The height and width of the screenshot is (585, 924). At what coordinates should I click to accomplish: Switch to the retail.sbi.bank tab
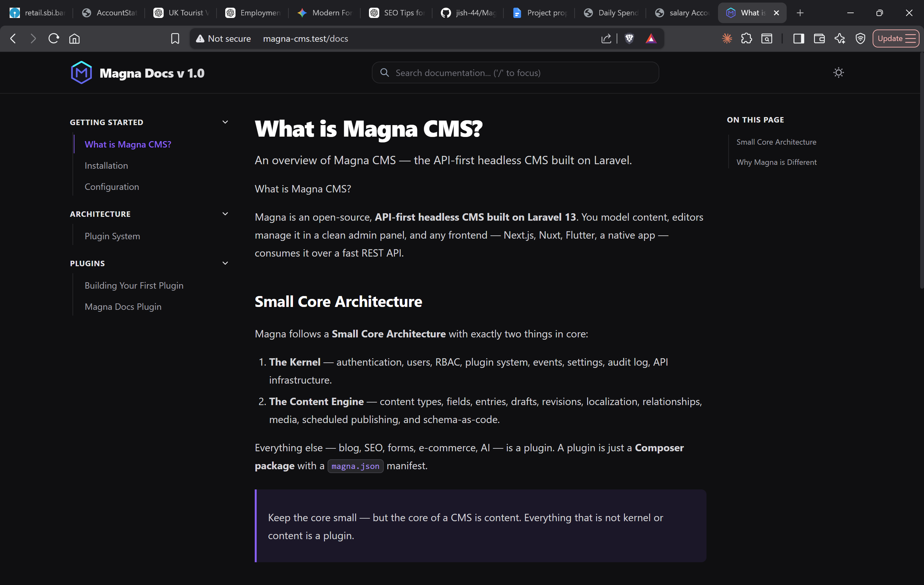[x=37, y=13]
